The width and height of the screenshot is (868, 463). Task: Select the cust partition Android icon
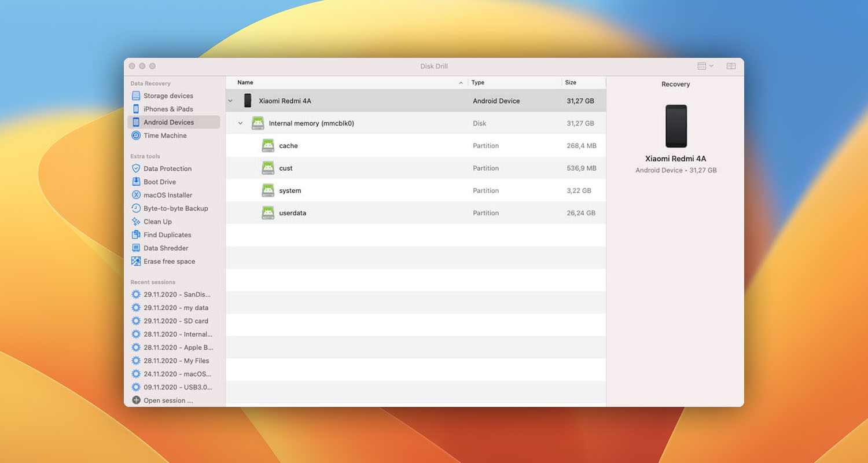coord(268,168)
